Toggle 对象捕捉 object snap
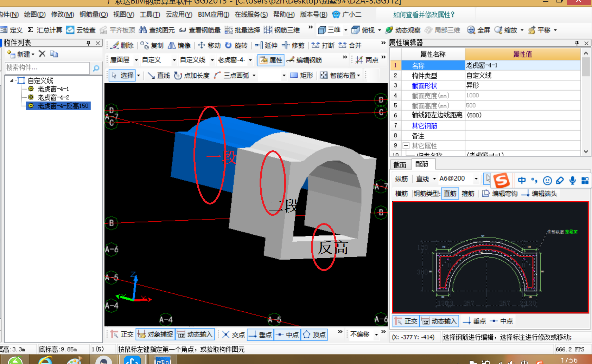592x364 pixels. click(155, 334)
